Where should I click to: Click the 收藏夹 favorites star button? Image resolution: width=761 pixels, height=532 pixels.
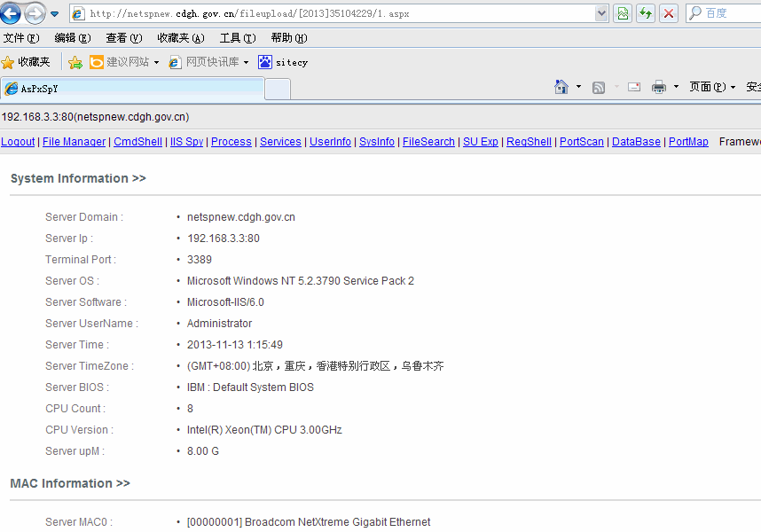point(26,62)
